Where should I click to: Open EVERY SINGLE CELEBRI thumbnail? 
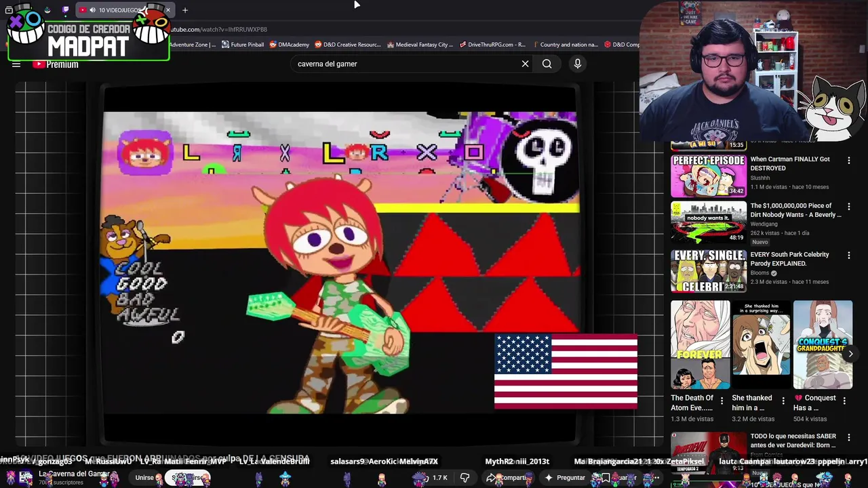709,270
